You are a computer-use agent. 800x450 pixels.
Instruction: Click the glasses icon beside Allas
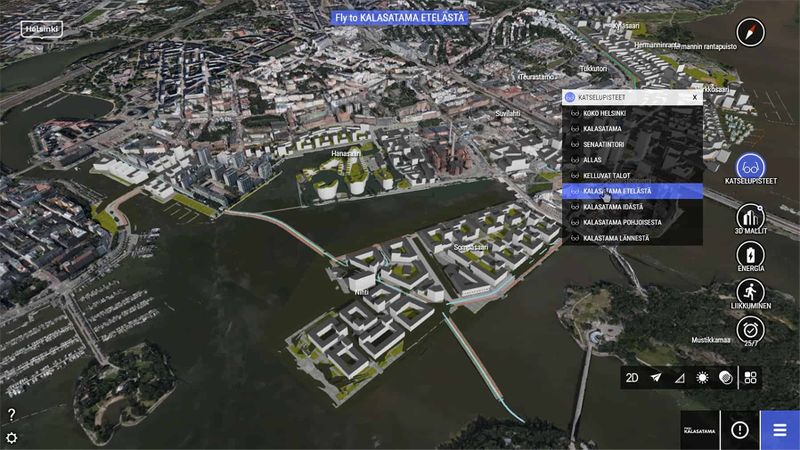574,160
